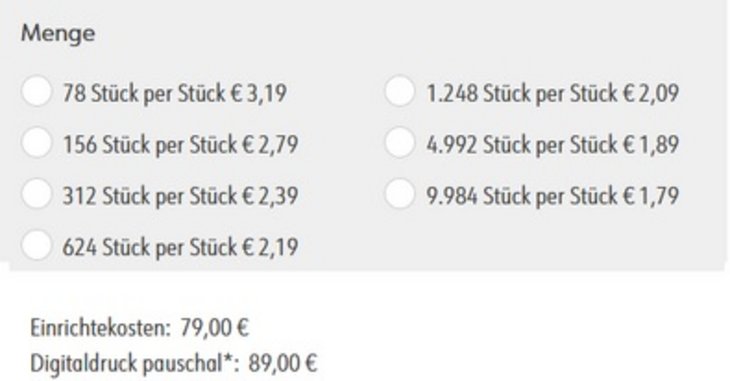Click the '9.984 Stück per Stück € 1,79' label
The width and height of the screenshot is (730, 381).
point(553,196)
